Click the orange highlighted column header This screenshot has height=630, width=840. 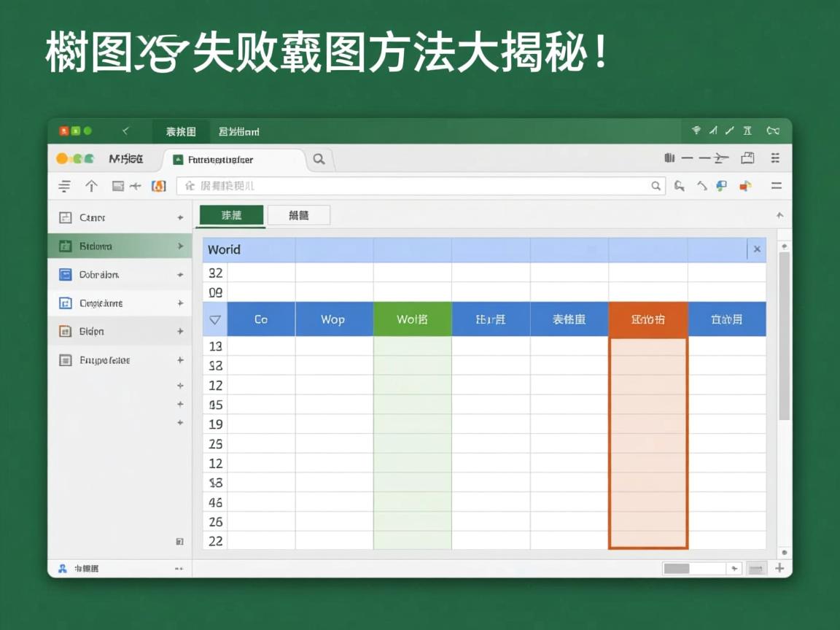648,319
